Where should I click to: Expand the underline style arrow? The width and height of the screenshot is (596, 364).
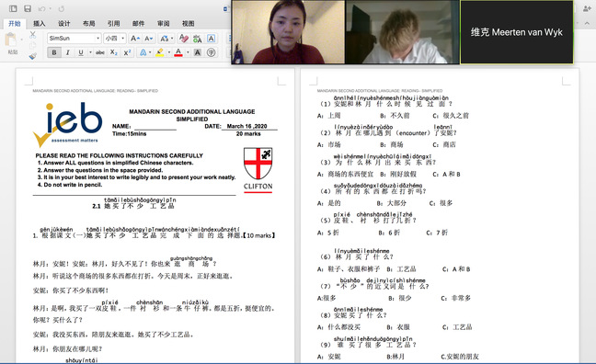tap(90, 52)
